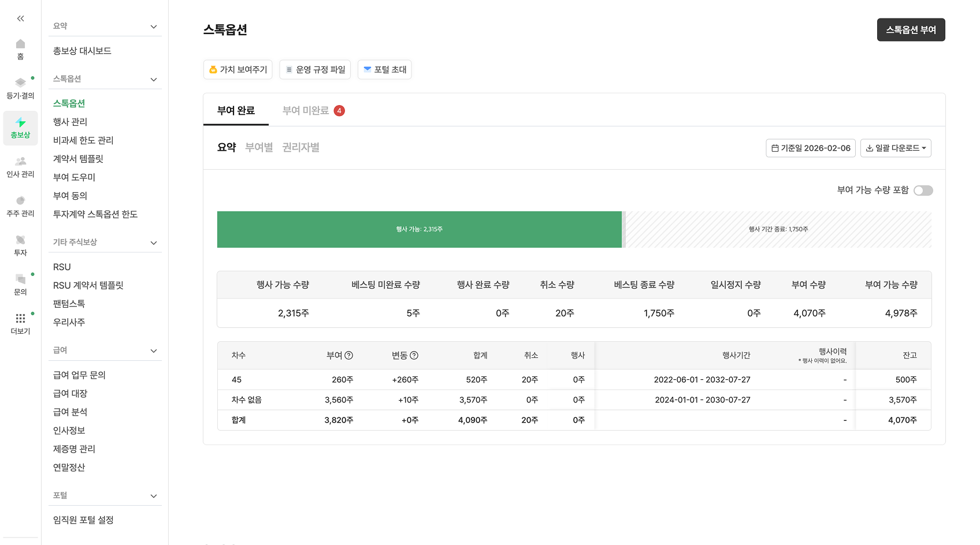Screen dimensions: 980x545
Task: Open the 등기·결의 sidebar icon
Action: point(21,88)
